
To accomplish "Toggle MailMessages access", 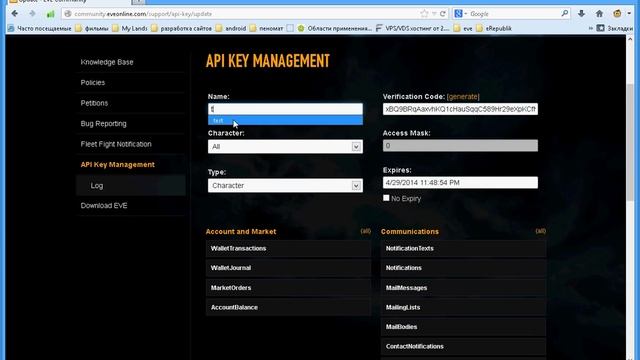I will pyautogui.click(x=463, y=288).
